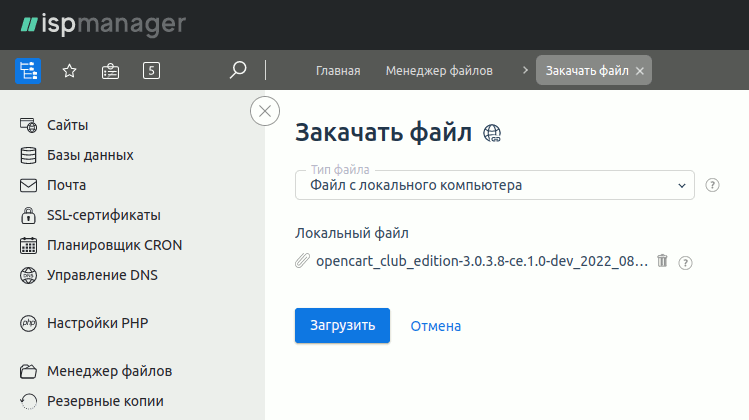749x420 pixels.
Task: Click the Резервные копии restore icon
Action: tap(28, 401)
